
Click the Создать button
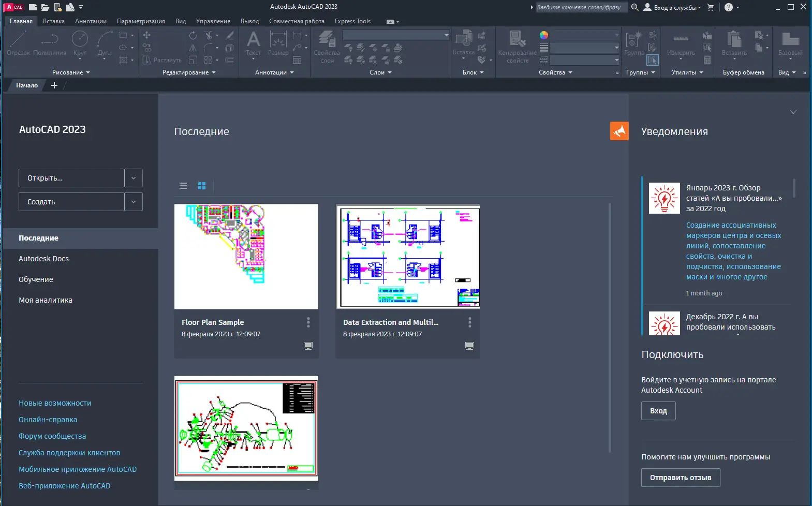point(71,202)
